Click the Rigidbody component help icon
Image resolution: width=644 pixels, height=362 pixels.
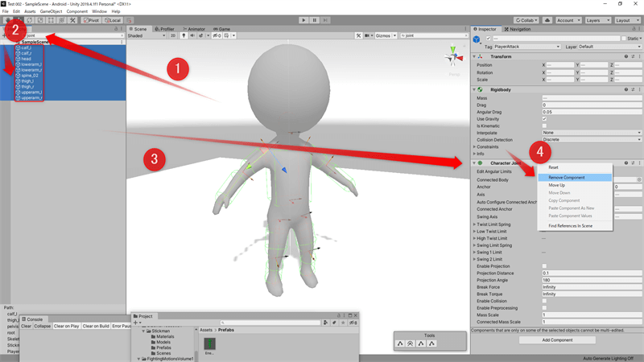click(626, 89)
